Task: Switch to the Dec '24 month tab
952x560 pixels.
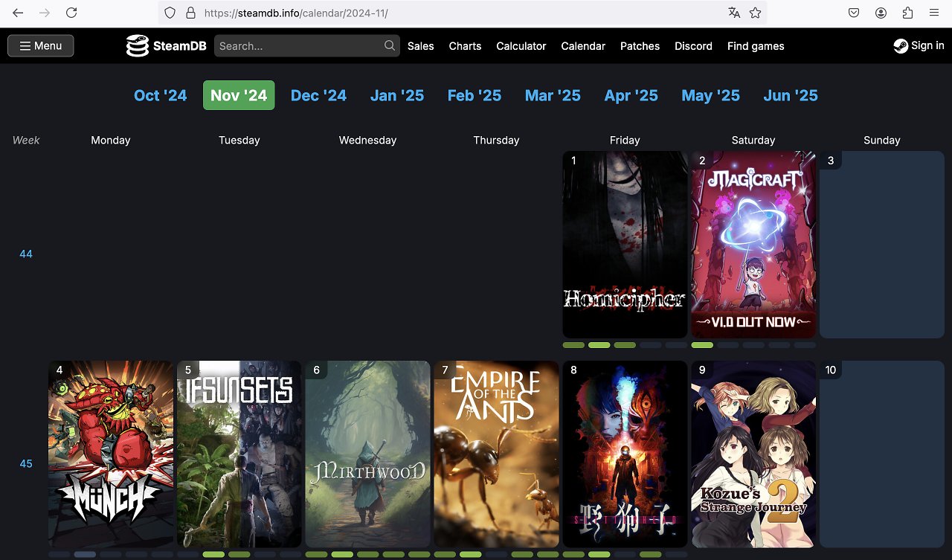Action: coord(319,95)
